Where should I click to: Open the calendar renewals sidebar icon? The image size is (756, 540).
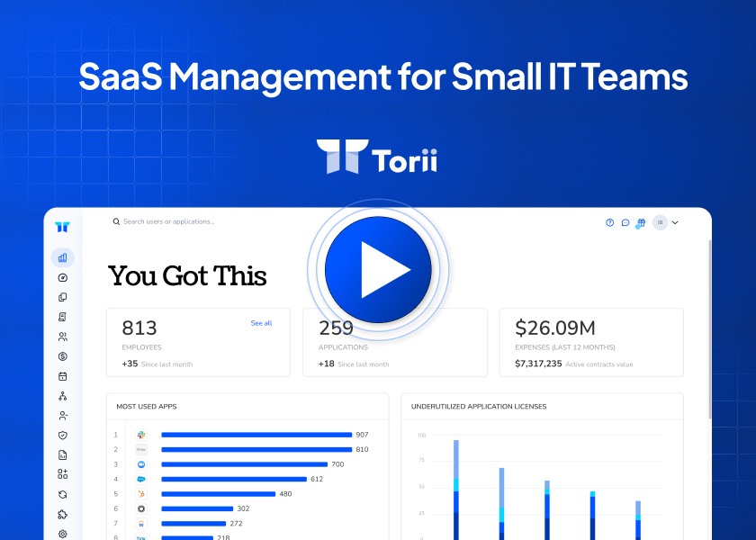click(63, 376)
